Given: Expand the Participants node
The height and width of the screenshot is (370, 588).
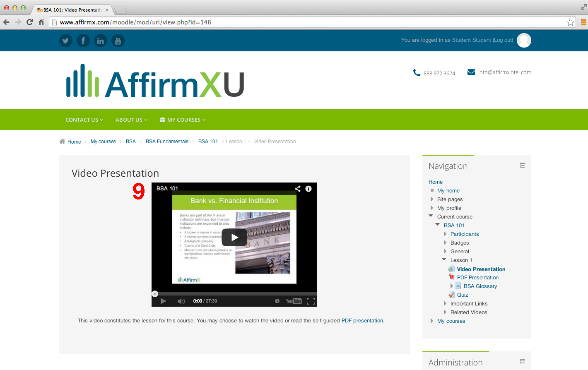Looking at the screenshot, I should (x=445, y=234).
